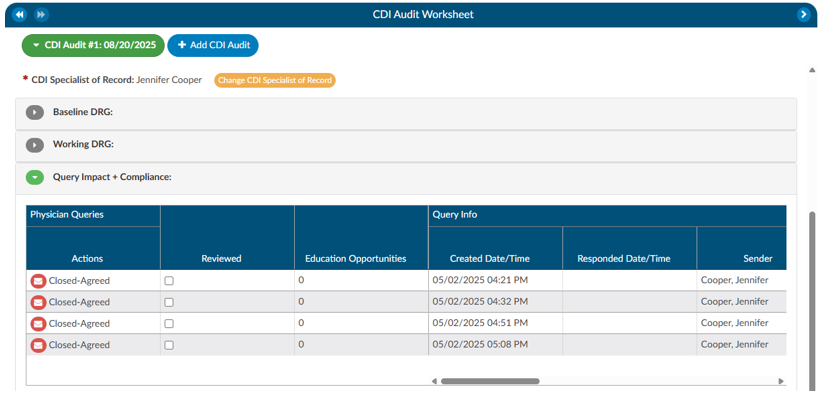The image size is (825, 399).
Task: Click the double-left rewind arrow icon in header
Action: 19,15
